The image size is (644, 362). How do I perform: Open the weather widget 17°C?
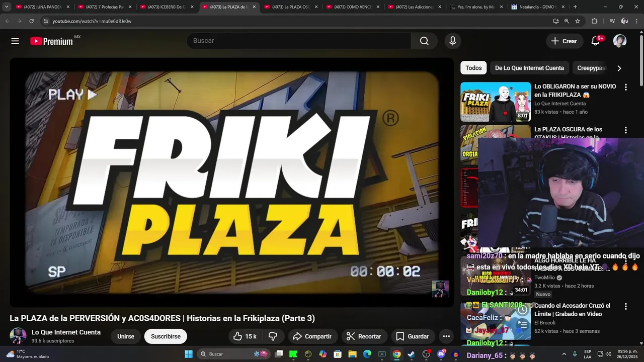[27, 354]
